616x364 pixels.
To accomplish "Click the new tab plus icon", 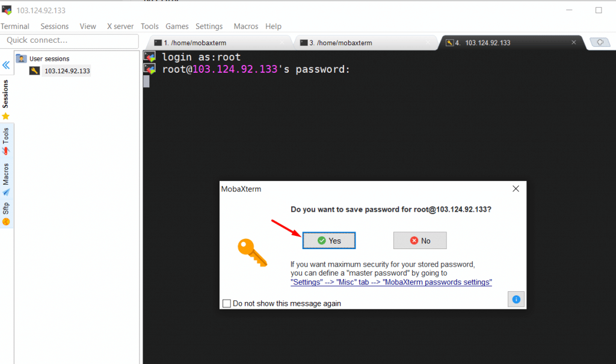I will click(600, 42).
